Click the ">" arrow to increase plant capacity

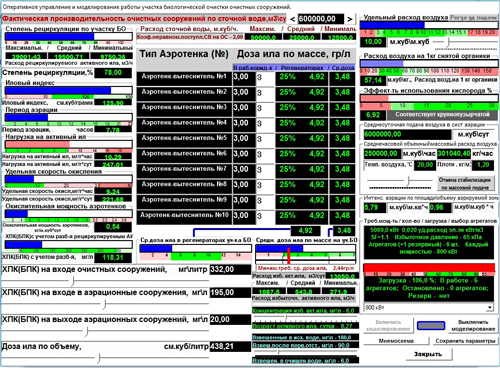click(x=350, y=19)
